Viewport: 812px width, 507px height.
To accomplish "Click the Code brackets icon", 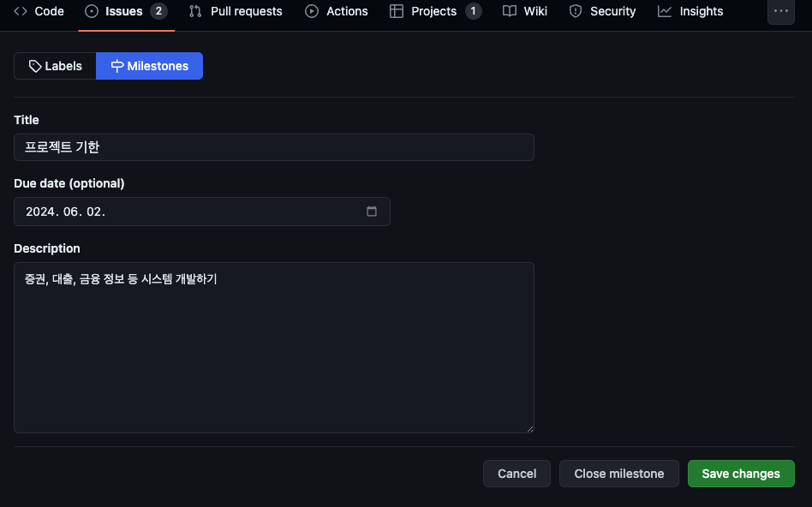I will (x=21, y=11).
